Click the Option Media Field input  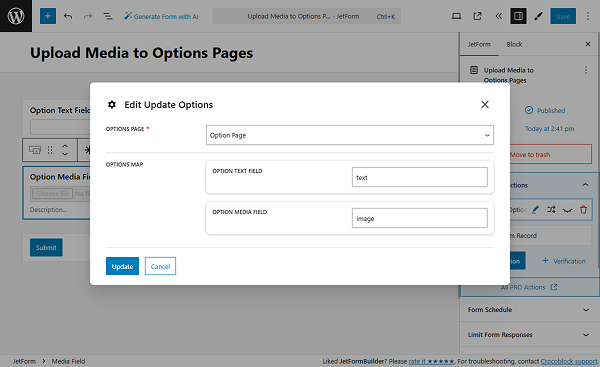[x=420, y=218]
